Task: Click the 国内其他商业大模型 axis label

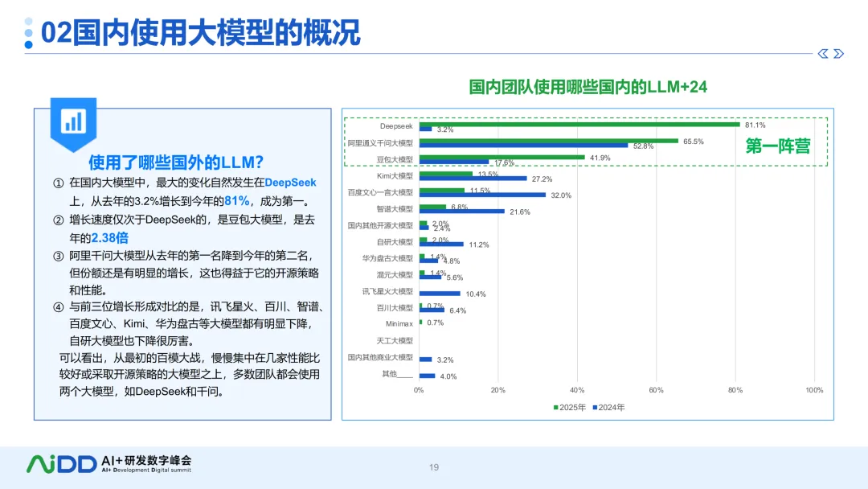Action: (x=380, y=357)
